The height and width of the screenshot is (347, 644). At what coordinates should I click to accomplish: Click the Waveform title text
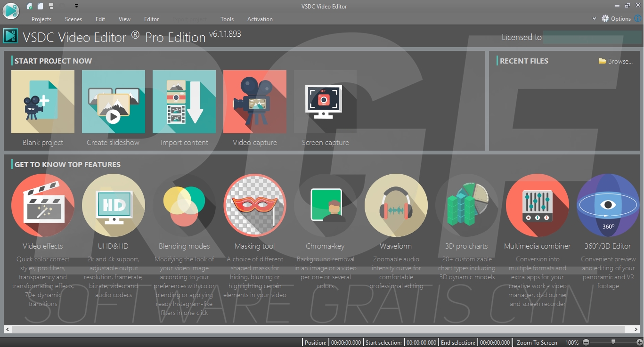(x=396, y=246)
